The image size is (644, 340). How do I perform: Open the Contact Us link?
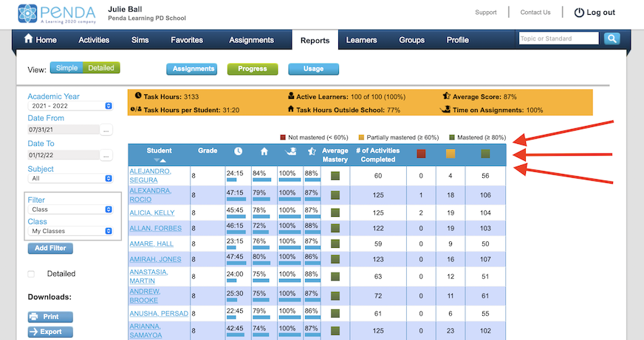pyautogui.click(x=535, y=13)
